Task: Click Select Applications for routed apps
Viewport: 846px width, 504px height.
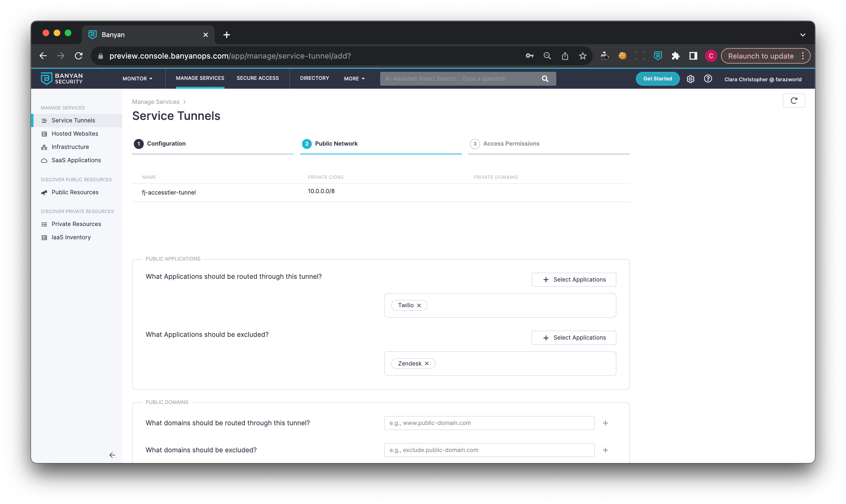Action: click(573, 280)
